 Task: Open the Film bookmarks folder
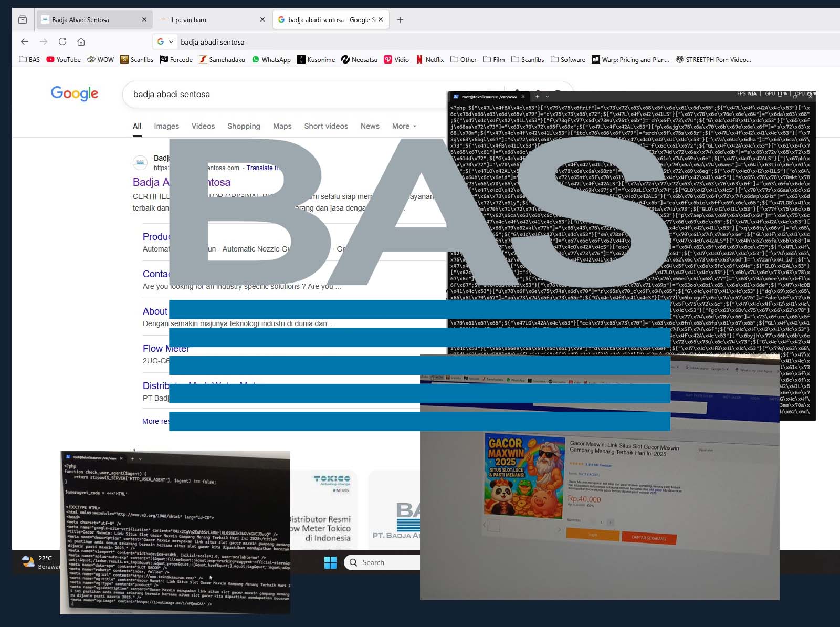(493, 59)
